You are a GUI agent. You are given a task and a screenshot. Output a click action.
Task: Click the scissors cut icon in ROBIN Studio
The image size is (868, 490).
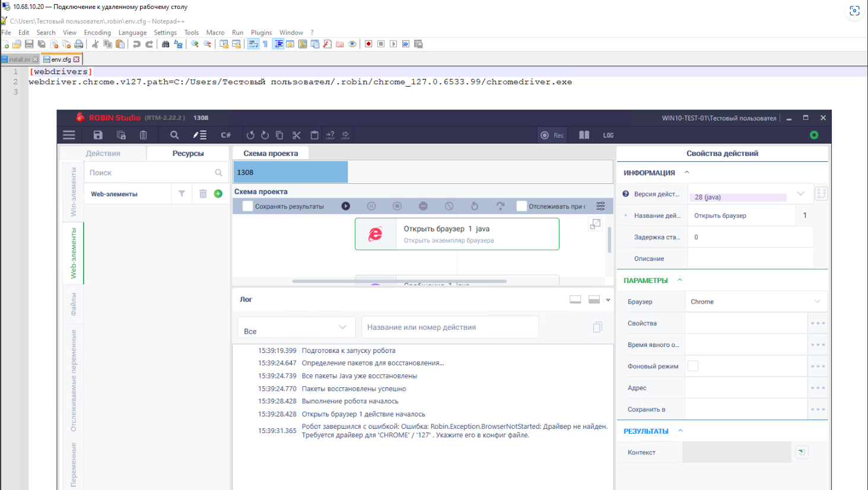(297, 135)
